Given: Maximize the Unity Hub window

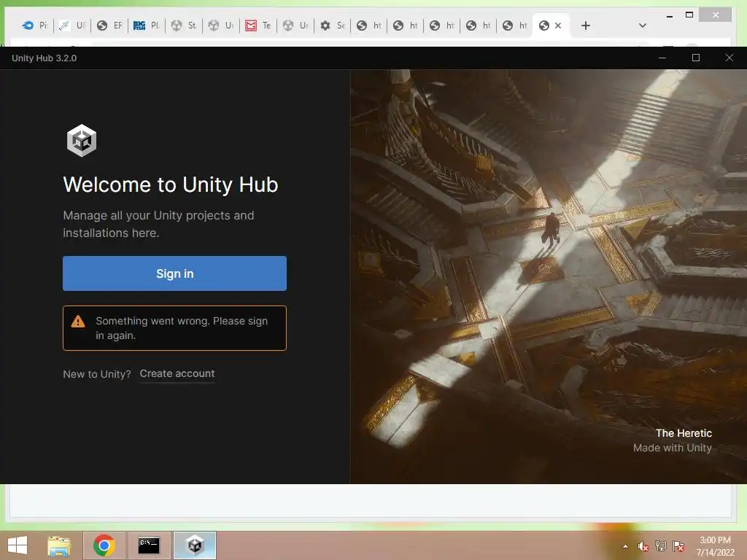Looking at the screenshot, I should [695, 58].
